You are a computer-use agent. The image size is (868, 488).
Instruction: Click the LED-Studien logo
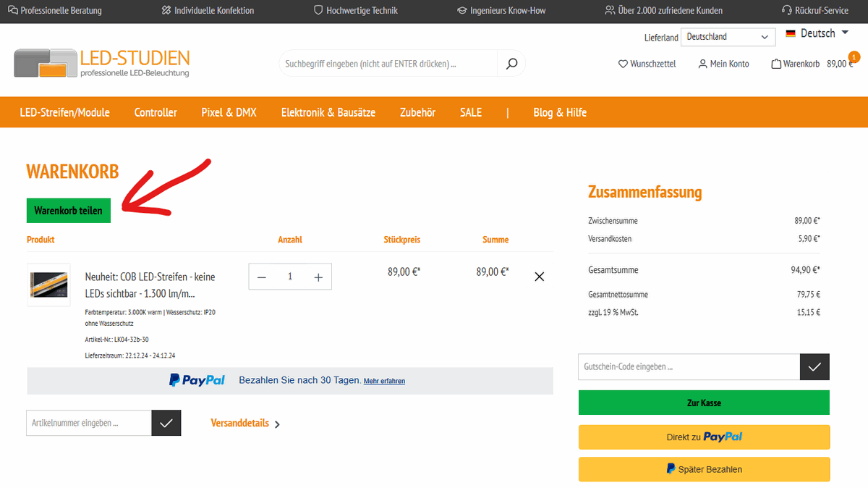[102, 63]
